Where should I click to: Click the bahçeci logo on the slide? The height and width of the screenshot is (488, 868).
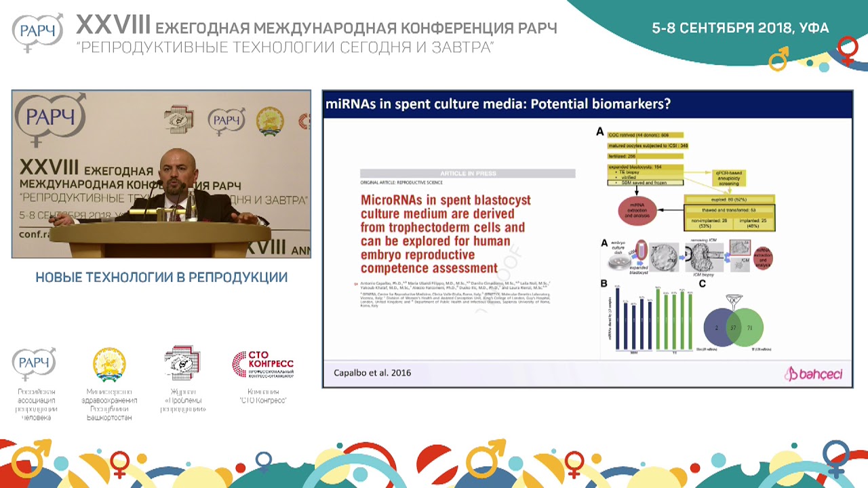[814, 373]
